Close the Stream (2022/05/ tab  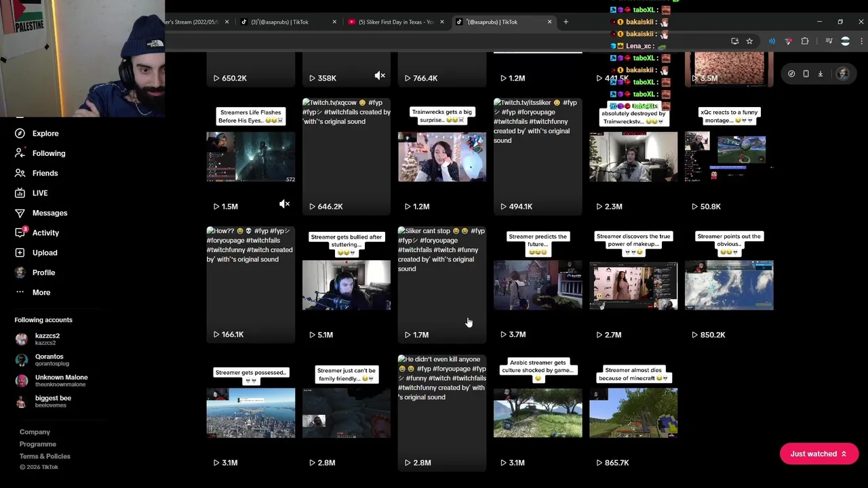click(x=226, y=22)
